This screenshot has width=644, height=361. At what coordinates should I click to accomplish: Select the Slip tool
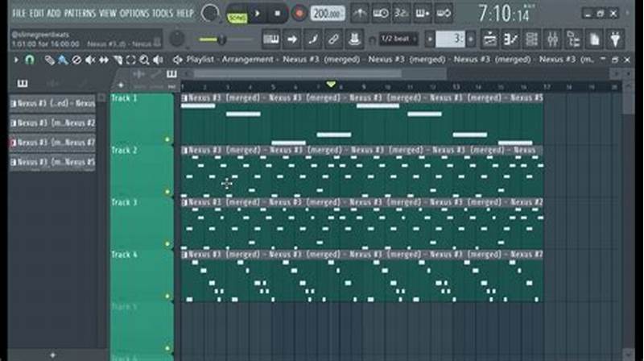(x=104, y=60)
